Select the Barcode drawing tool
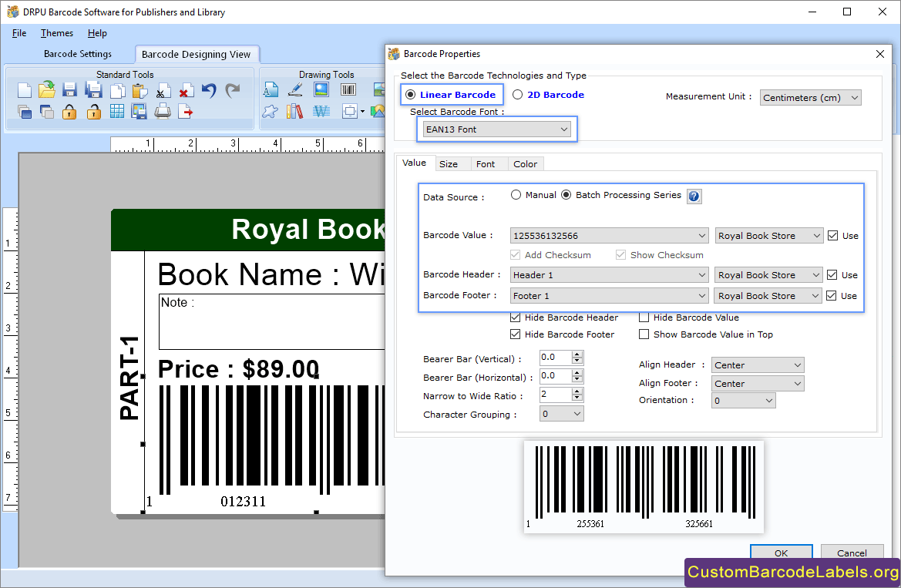The width and height of the screenshot is (901, 588). (x=347, y=89)
